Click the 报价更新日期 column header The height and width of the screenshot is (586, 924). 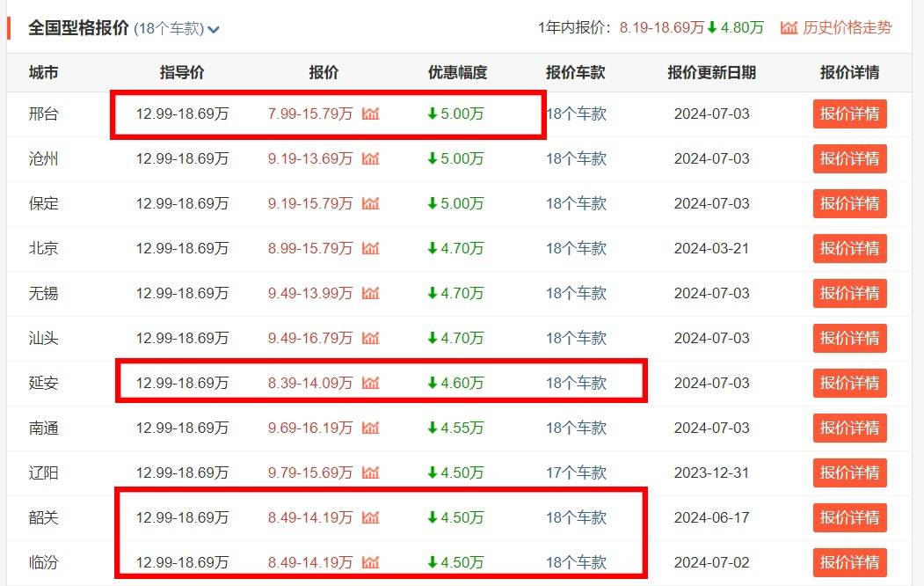tap(714, 72)
